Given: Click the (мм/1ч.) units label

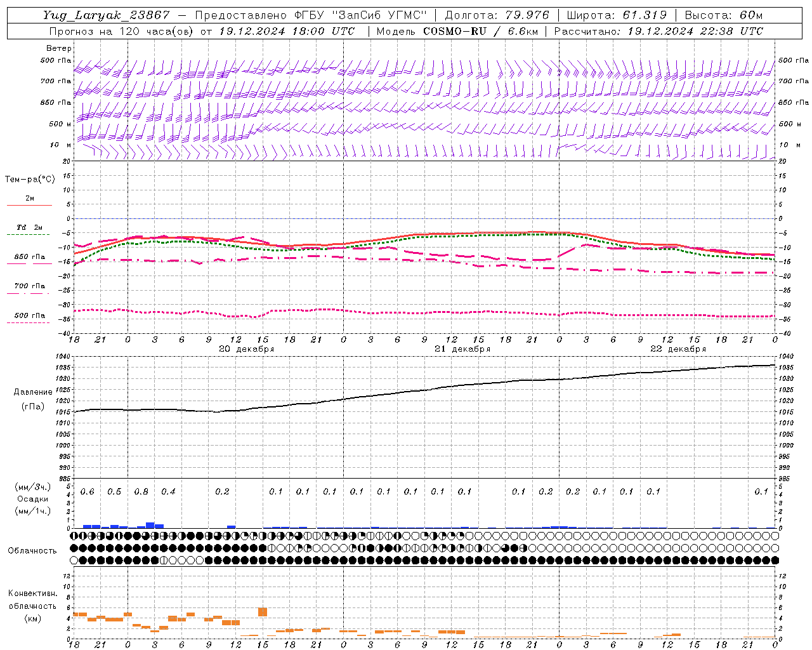Looking at the screenshot, I should point(33,511).
